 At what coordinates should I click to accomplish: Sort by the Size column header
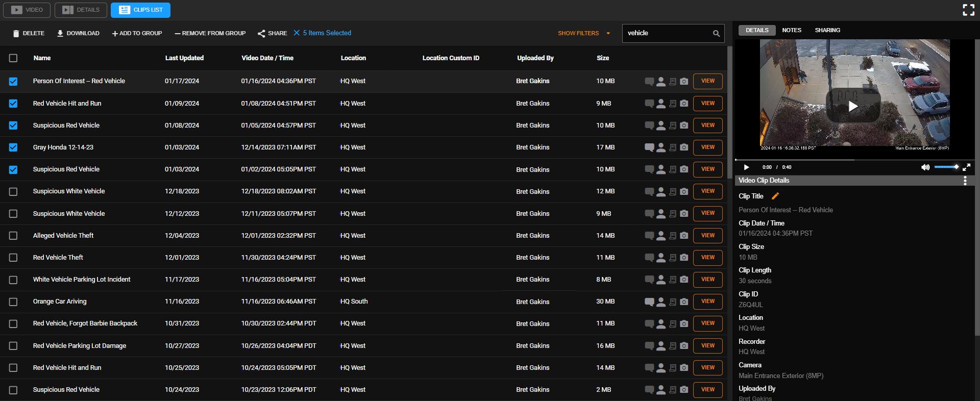(603, 58)
